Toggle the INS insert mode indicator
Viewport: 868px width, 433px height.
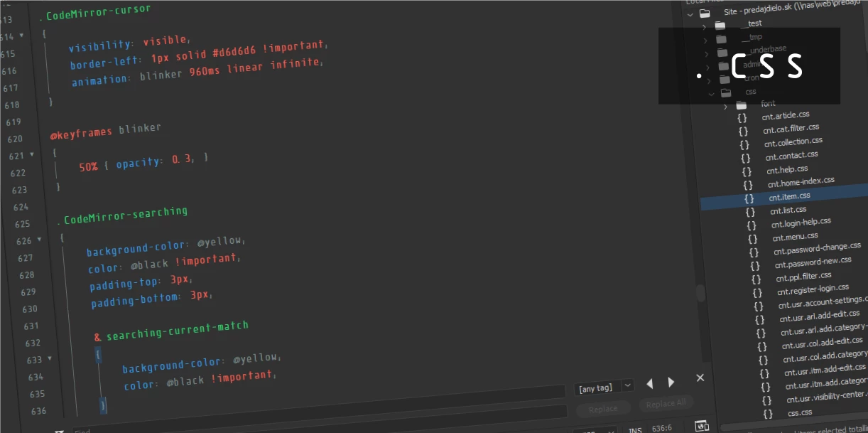click(x=635, y=429)
